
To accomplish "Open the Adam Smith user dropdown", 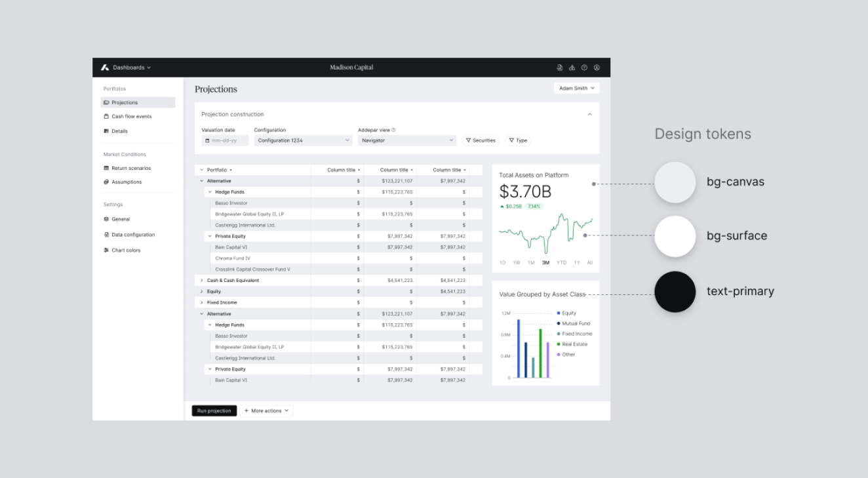I will [x=576, y=88].
